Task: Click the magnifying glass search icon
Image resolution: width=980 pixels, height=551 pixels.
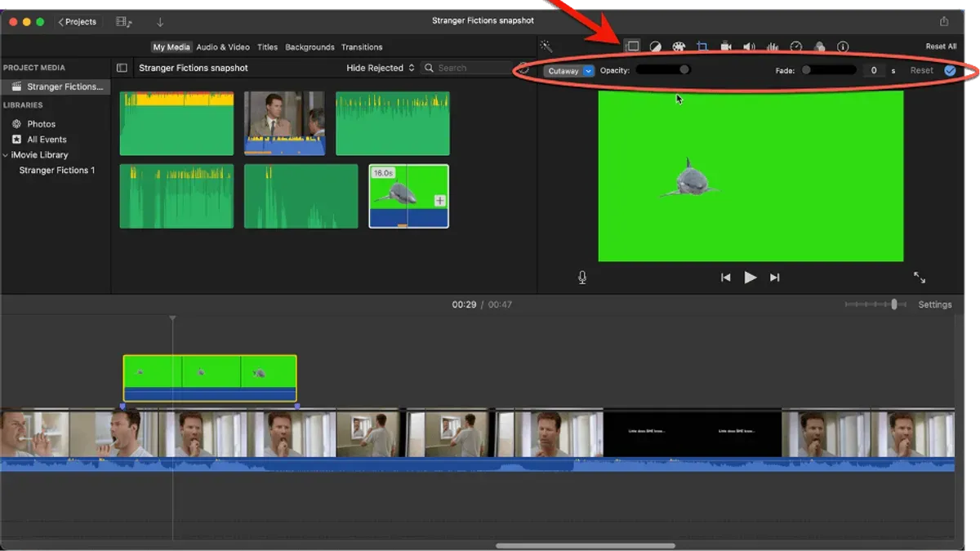Action: (430, 68)
